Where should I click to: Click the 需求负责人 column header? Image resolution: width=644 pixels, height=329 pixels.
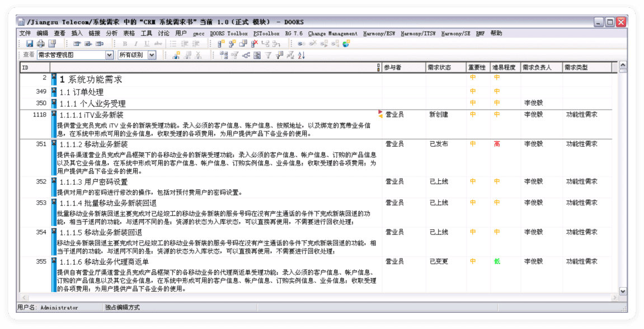(x=537, y=68)
